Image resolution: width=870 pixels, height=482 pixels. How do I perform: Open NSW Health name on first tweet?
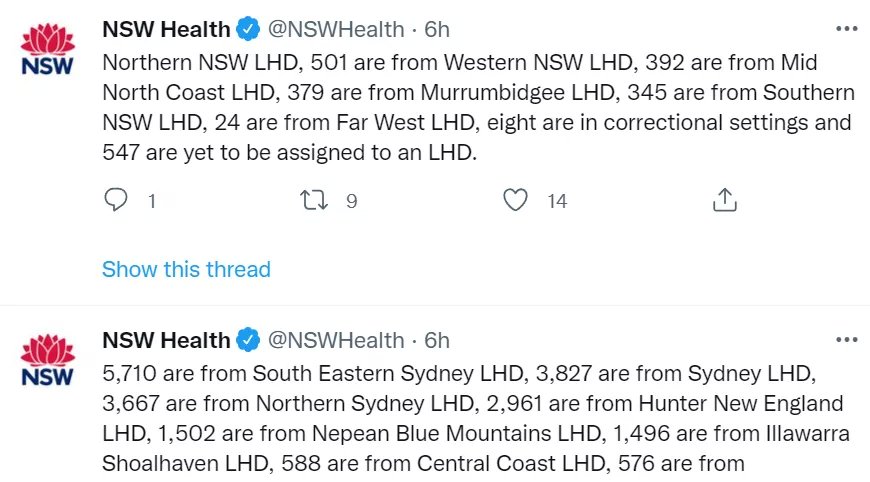[x=166, y=29]
